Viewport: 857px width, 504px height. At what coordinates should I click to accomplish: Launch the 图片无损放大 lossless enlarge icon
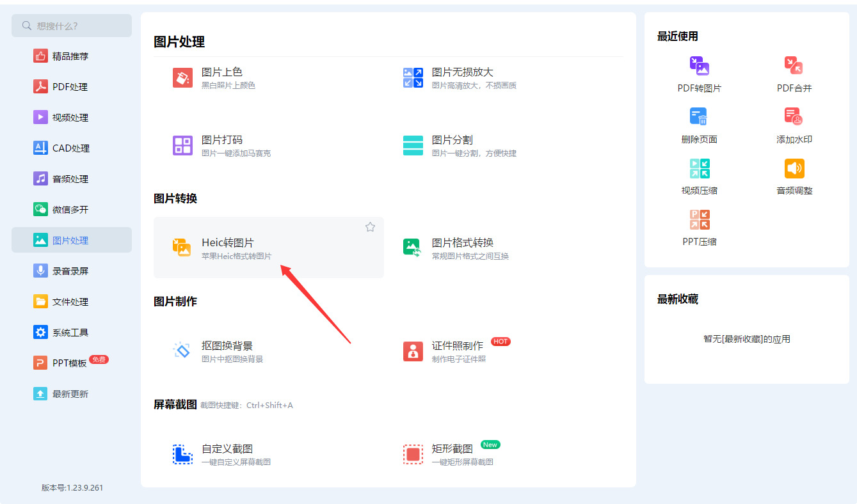pyautogui.click(x=413, y=77)
